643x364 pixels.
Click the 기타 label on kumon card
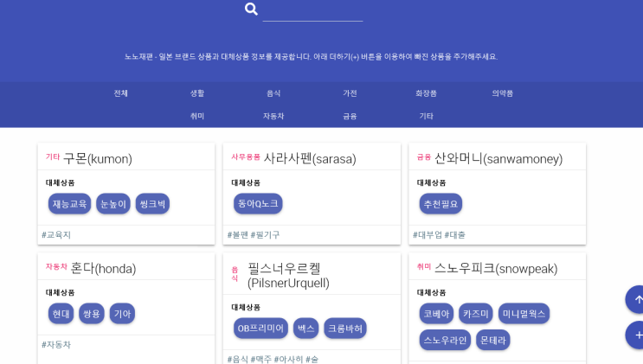pos(53,156)
